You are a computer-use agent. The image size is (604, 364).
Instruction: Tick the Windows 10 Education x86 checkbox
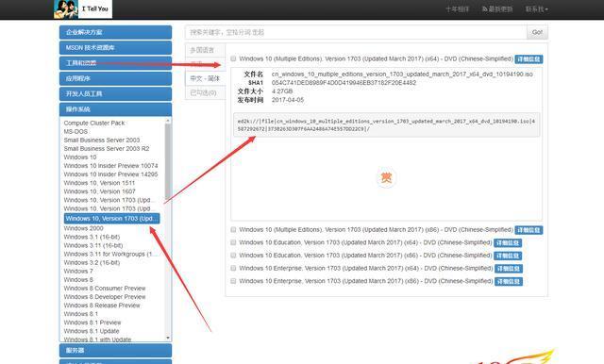[233, 256]
